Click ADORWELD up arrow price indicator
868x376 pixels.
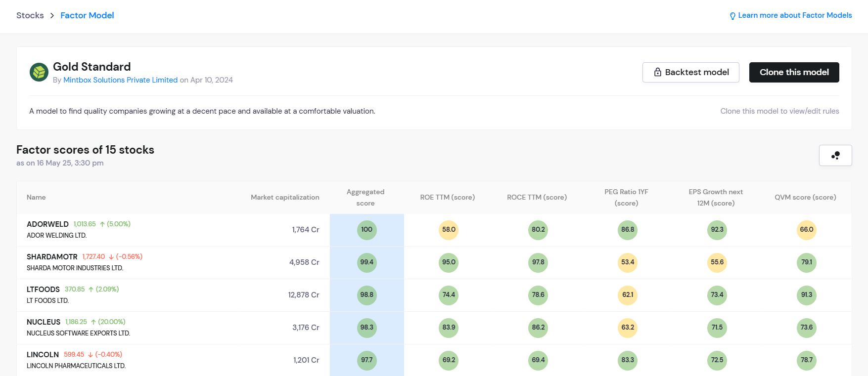coord(102,224)
